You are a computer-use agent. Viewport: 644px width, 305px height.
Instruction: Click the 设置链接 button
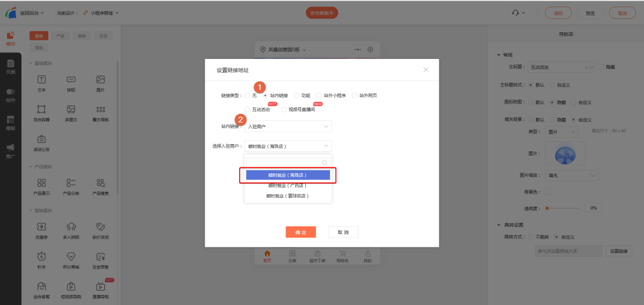pos(619,251)
